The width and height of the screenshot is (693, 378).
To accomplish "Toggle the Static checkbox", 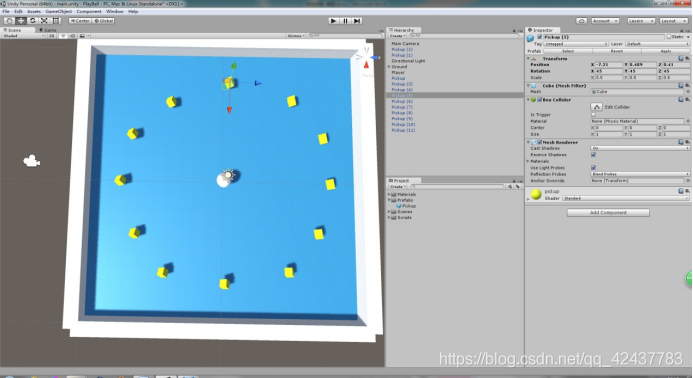I will coord(669,37).
